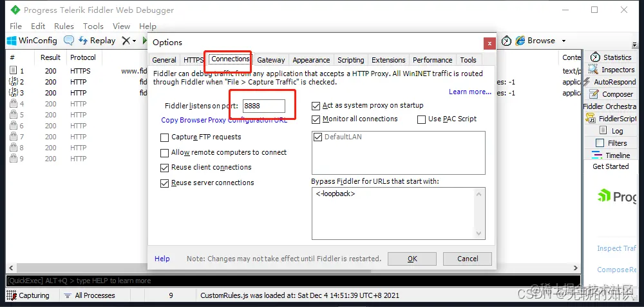Viewport: 644px width, 307px height.
Task: Launch Browse with Internet Explorer icon
Action: click(x=536, y=41)
